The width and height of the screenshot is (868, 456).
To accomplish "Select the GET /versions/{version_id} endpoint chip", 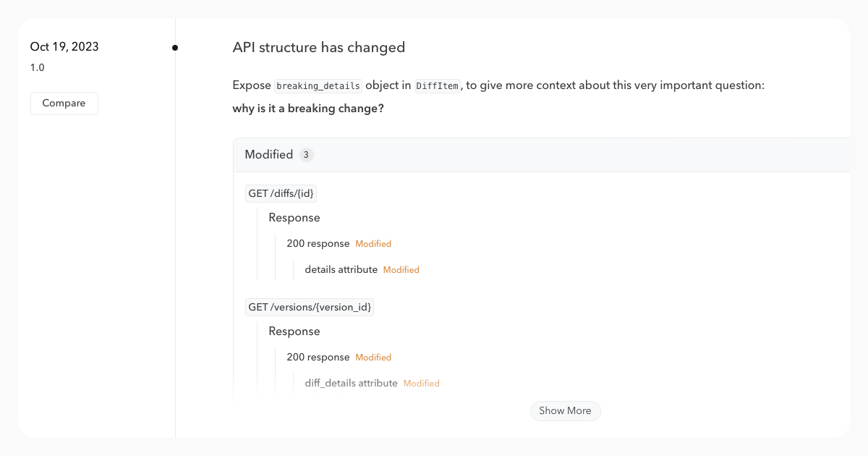I will click(x=309, y=307).
